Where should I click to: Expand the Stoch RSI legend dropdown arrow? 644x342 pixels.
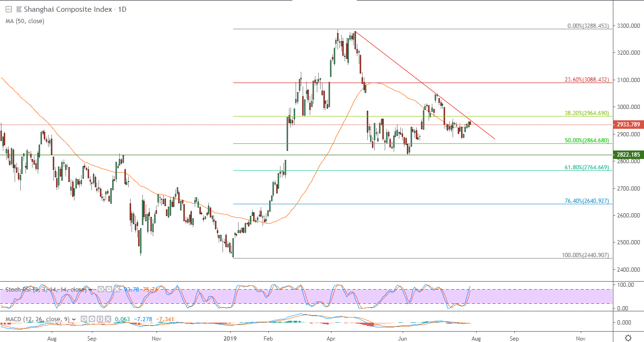pos(91,290)
